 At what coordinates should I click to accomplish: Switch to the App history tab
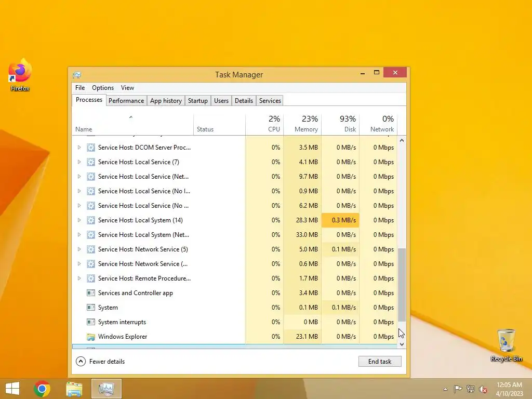pos(166,101)
